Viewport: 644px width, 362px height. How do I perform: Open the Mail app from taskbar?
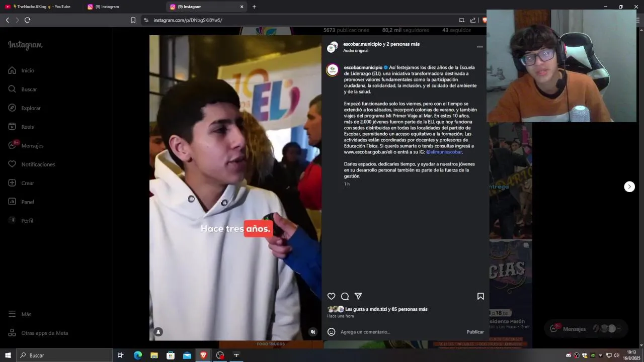187,355
